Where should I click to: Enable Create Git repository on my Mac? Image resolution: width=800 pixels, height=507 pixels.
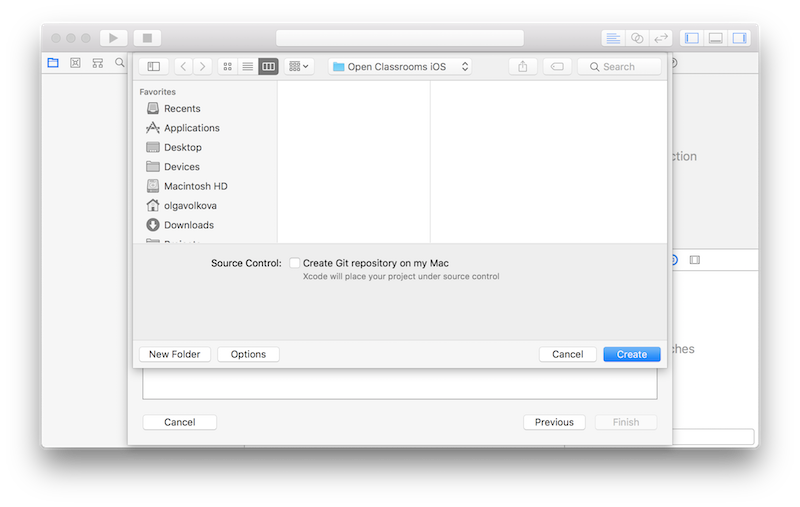pos(294,263)
